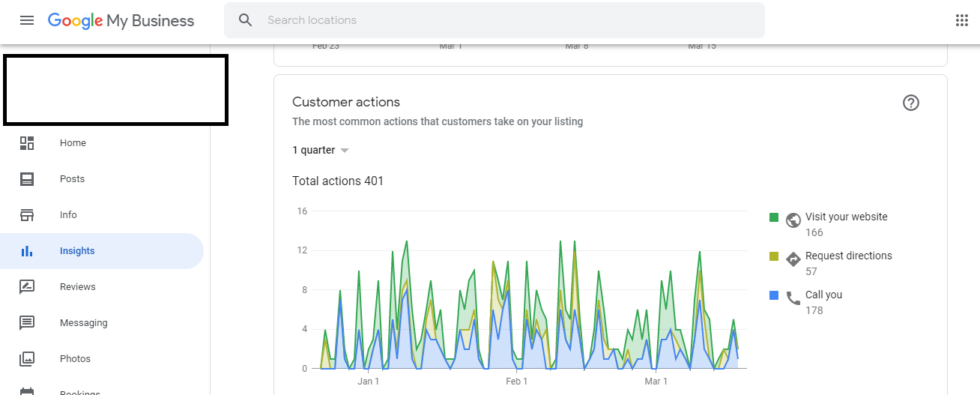Screen dimensions: 980x395
Task: Click the 1 quarter dropdown arrow
Action: click(345, 151)
